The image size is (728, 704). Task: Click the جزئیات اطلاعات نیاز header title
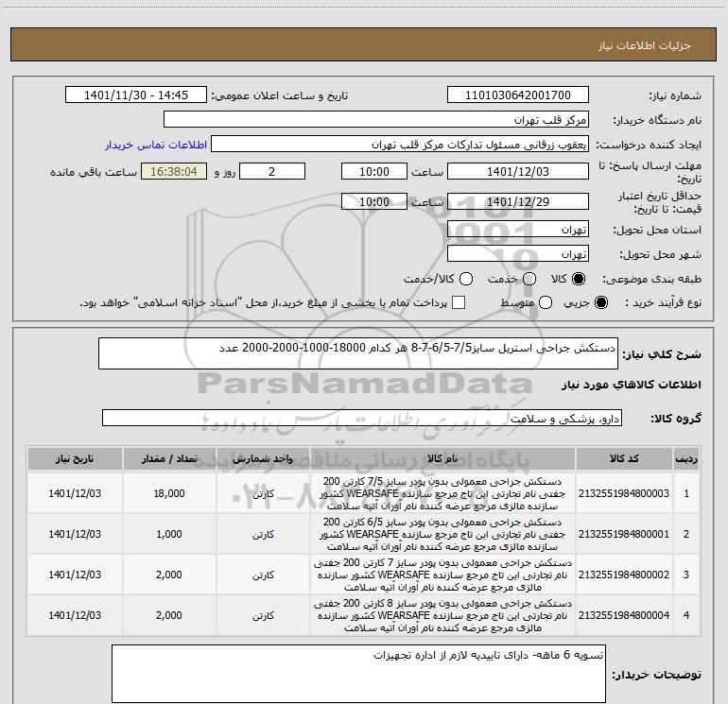(x=644, y=45)
